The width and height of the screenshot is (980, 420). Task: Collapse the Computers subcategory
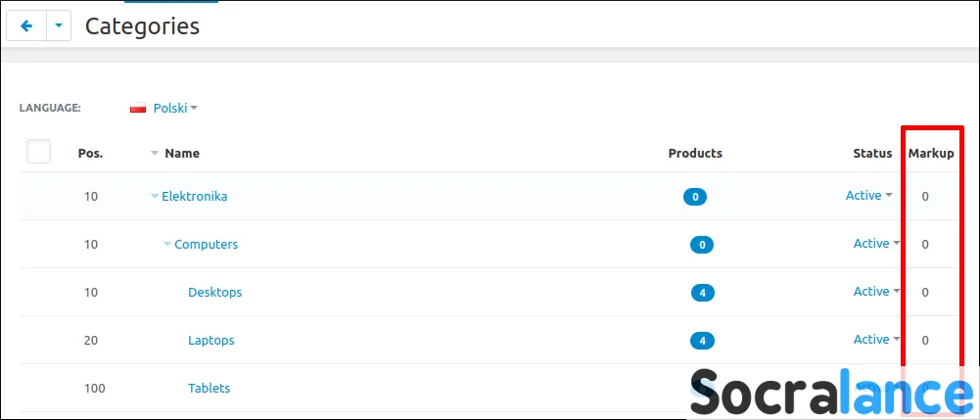[x=167, y=244]
